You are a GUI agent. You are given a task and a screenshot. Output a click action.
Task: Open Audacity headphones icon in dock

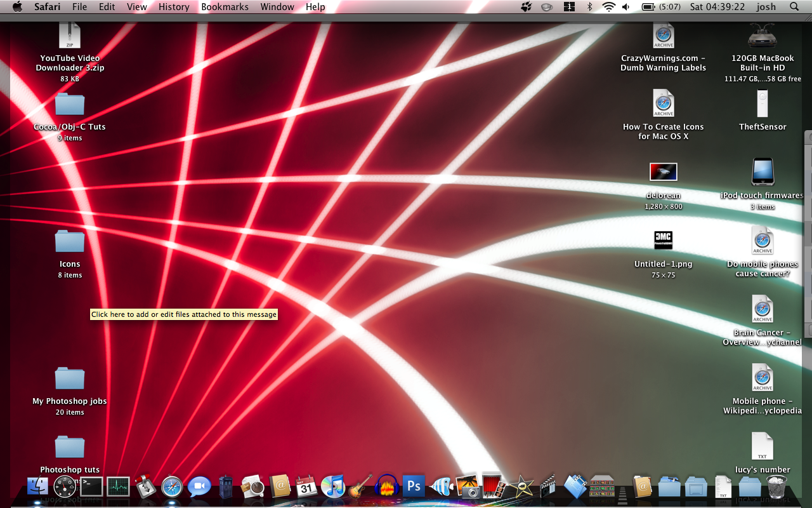386,487
